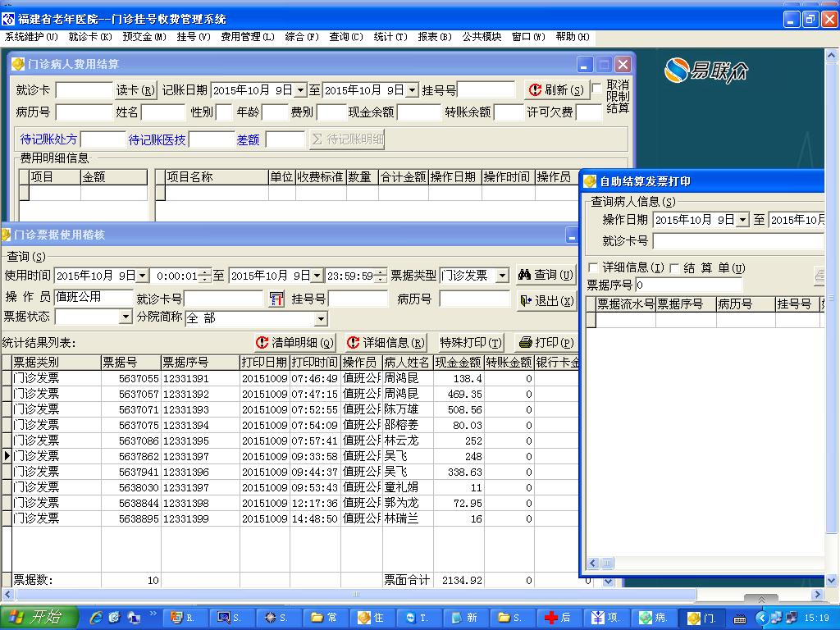Switch to the 后 red cross taskbar item
Screen dimensions: 840x630
(x=558, y=618)
